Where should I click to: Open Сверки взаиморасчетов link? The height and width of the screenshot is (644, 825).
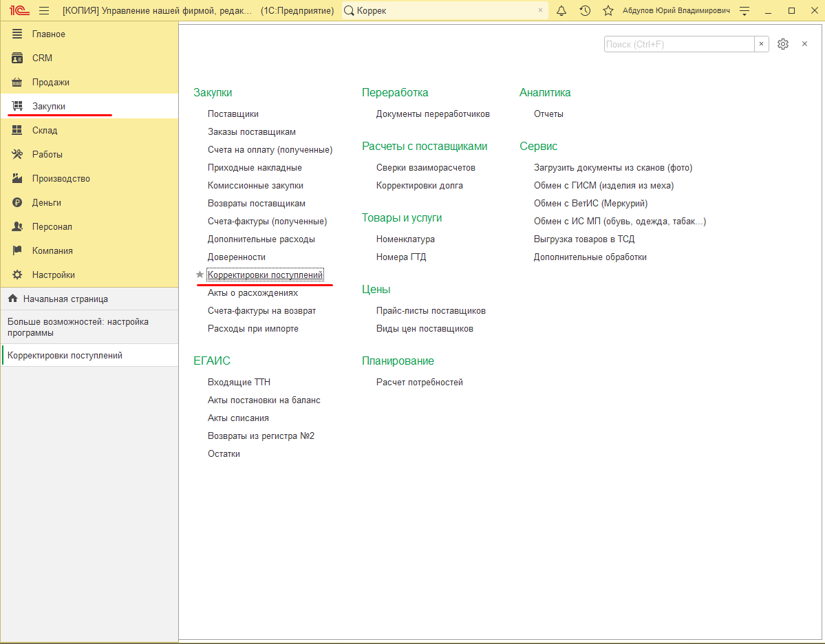click(426, 168)
